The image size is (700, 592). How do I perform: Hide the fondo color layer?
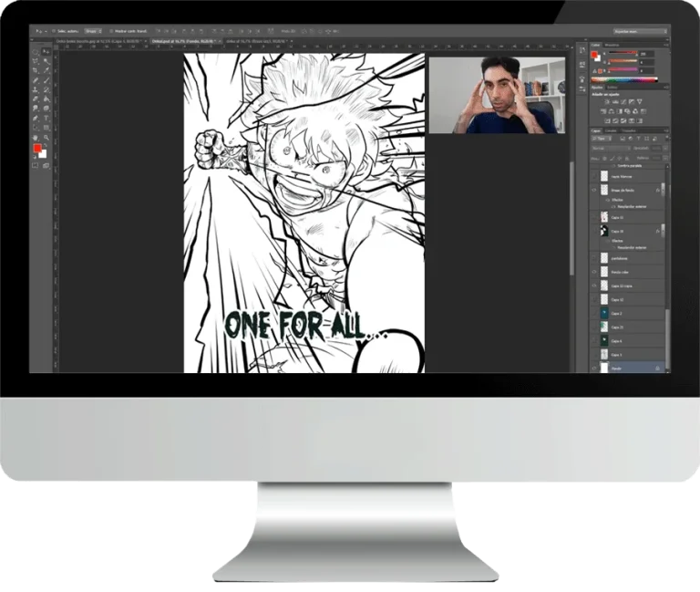click(593, 272)
